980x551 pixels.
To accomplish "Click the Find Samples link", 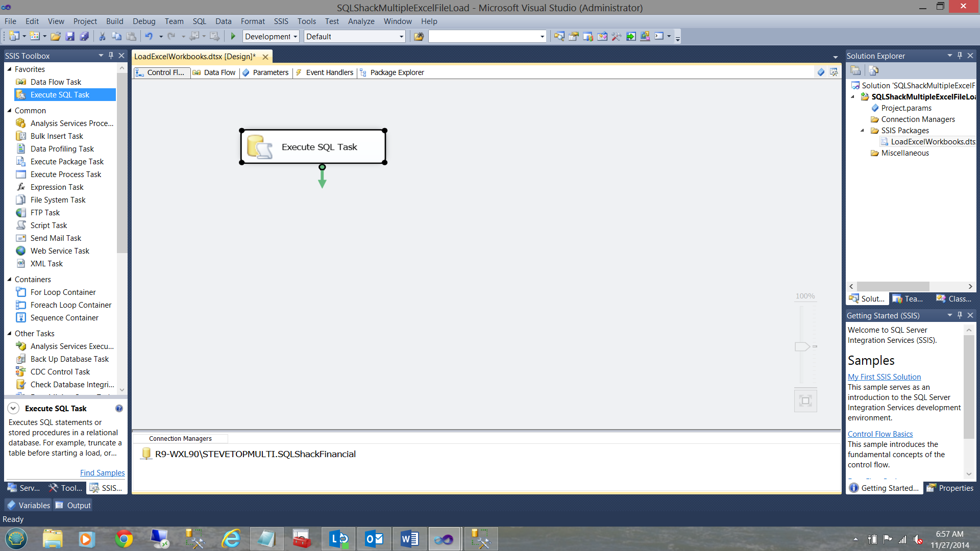I will [x=102, y=473].
